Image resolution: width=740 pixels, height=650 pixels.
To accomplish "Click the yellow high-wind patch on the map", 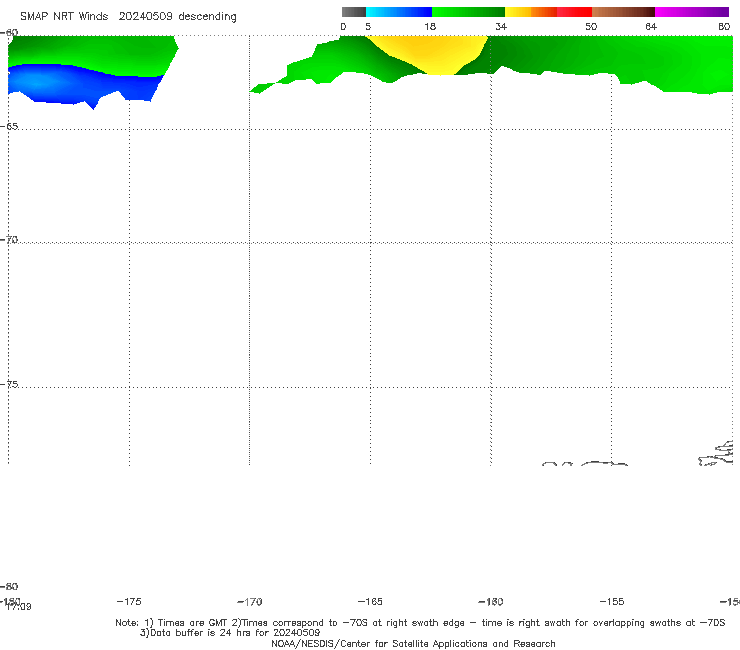I will click(427, 54).
